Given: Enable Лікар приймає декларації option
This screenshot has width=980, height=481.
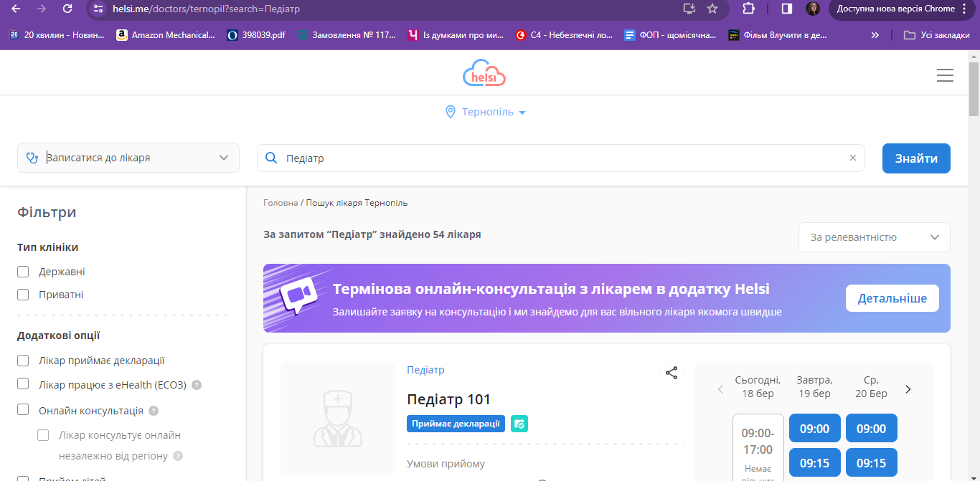Looking at the screenshot, I should tap(22, 361).
